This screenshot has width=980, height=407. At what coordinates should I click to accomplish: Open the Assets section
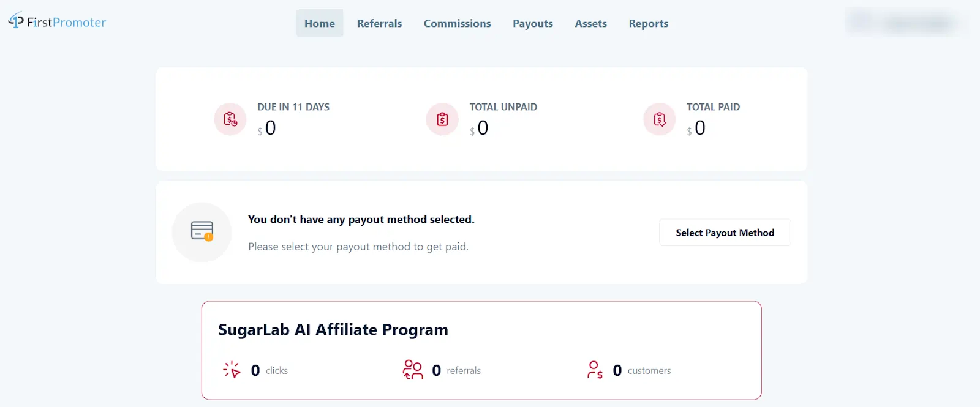click(590, 23)
